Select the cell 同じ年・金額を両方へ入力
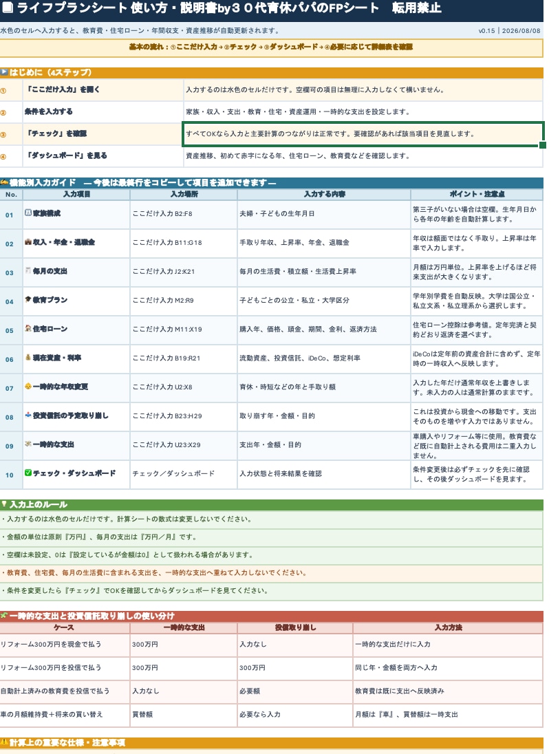This screenshot has width=560, height=754. pos(448,669)
